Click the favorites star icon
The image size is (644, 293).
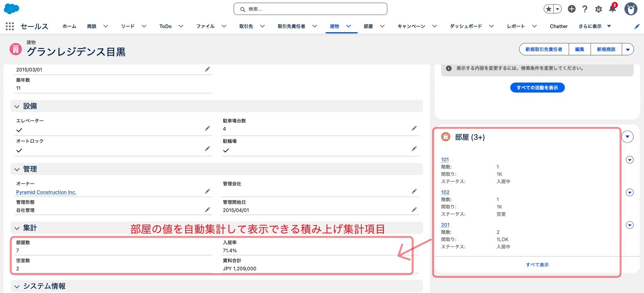click(x=548, y=9)
